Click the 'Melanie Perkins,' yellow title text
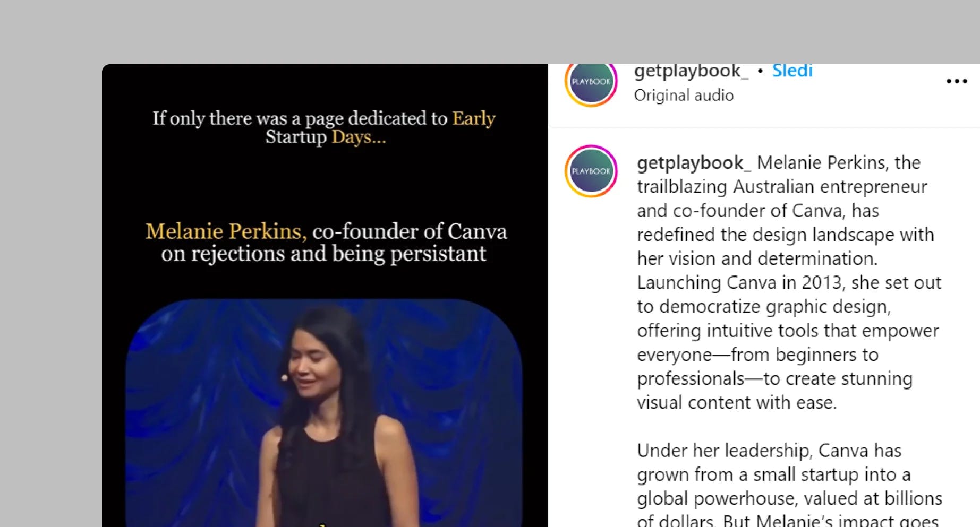The width and height of the screenshot is (980, 527). (226, 232)
